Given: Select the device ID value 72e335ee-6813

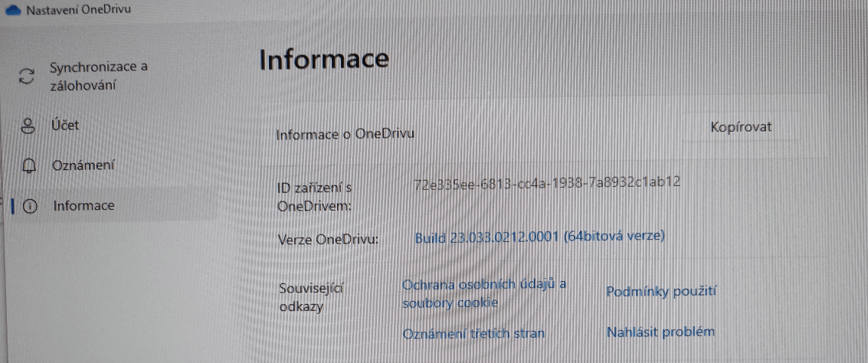Looking at the screenshot, I should (x=547, y=182).
